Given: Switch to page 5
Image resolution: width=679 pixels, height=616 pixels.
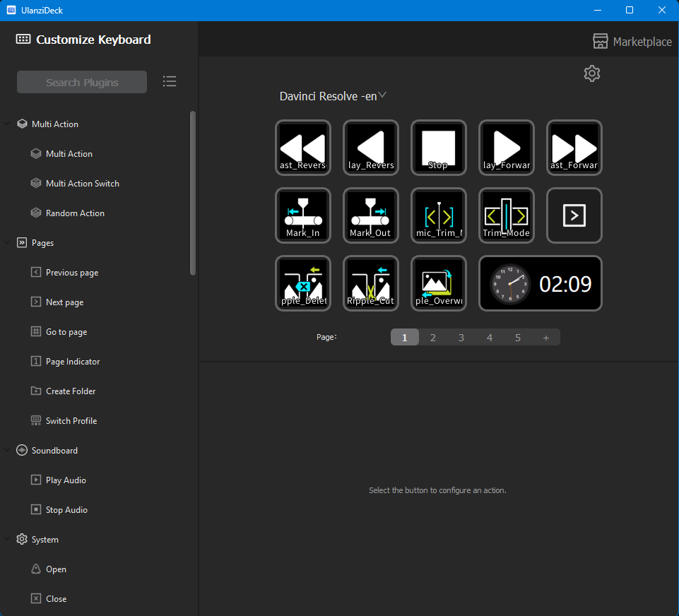Looking at the screenshot, I should point(518,338).
